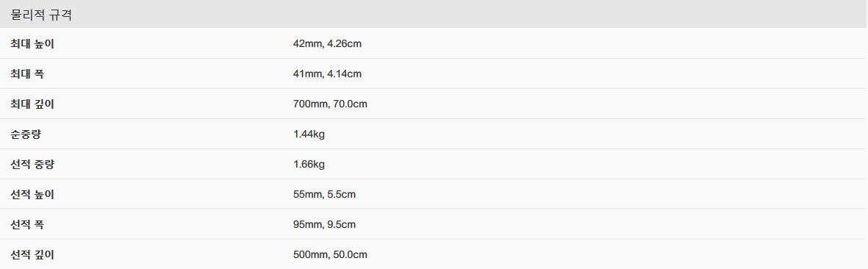Select the 순중량 row label
Image resolution: width=868 pixels, height=269 pixels.
pyautogui.click(x=26, y=134)
